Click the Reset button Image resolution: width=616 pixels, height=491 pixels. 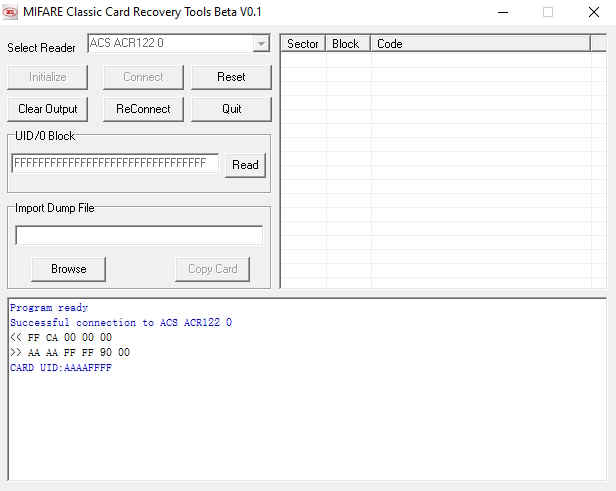click(x=231, y=77)
